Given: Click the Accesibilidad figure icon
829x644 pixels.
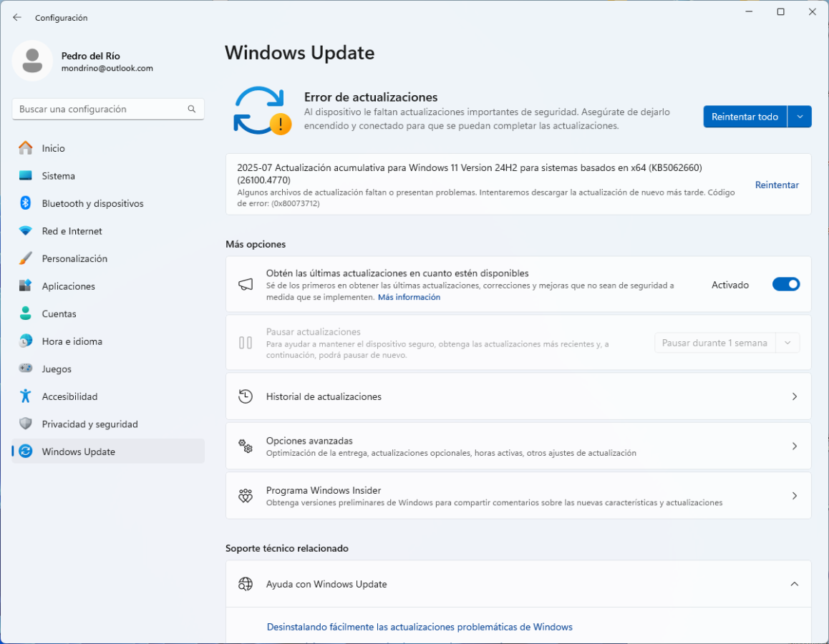Looking at the screenshot, I should click(x=25, y=396).
